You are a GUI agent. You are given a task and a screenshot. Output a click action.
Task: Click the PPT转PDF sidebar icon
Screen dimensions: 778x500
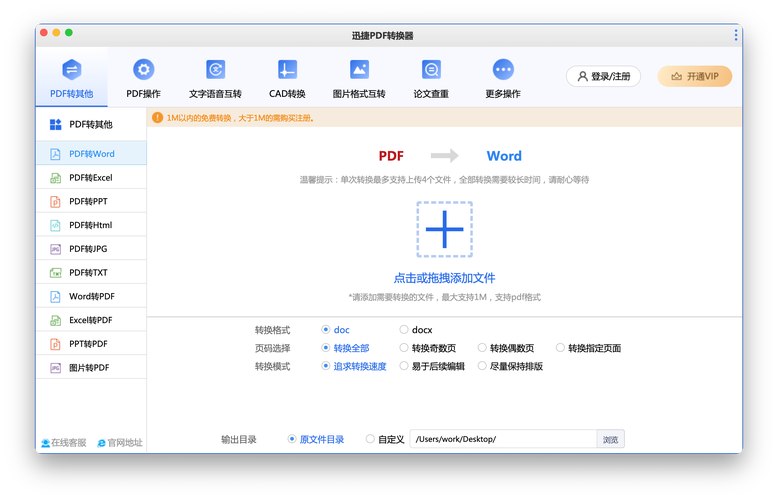(x=55, y=344)
